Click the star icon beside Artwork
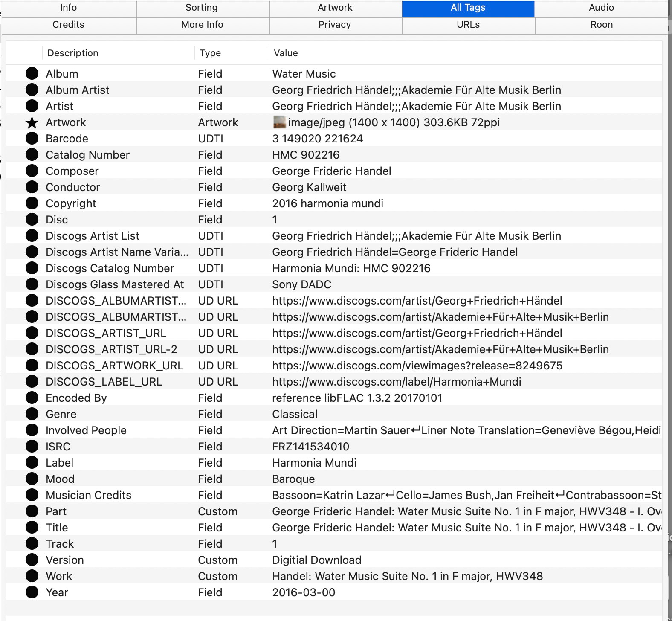 [32, 123]
